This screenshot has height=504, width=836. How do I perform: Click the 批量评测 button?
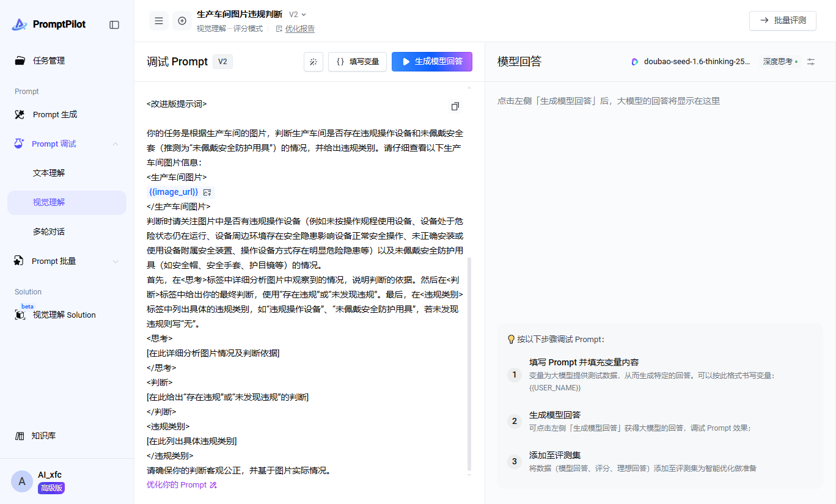tap(782, 20)
